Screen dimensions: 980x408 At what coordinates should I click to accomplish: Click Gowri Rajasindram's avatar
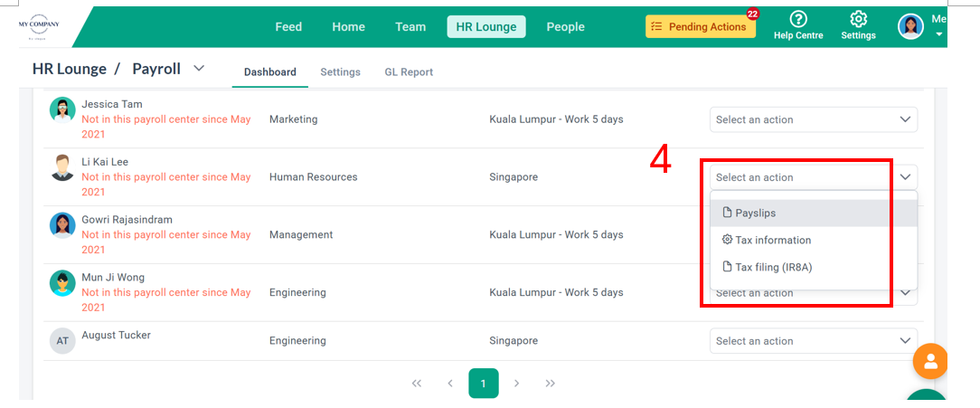tap(62, 225)
